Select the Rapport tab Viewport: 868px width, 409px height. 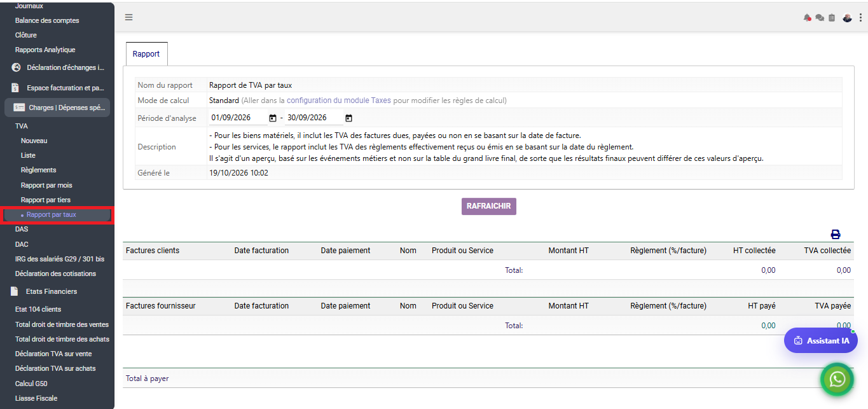point(146,54)
